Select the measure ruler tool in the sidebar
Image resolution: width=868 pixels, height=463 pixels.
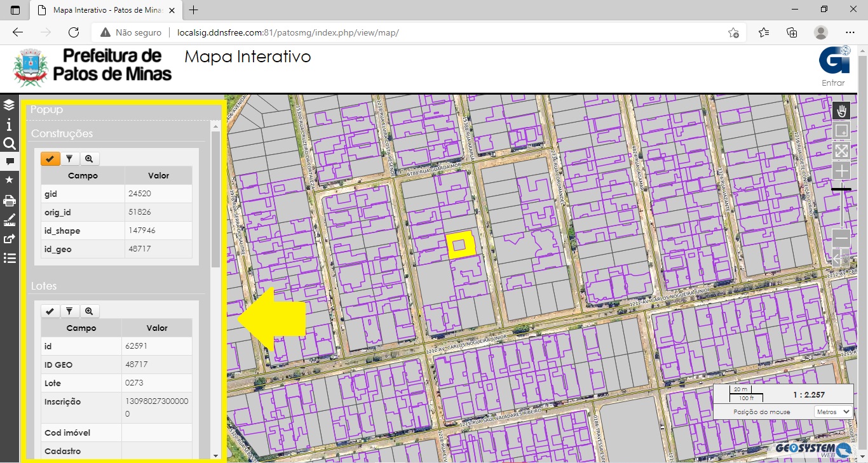[x=9, y=220]
